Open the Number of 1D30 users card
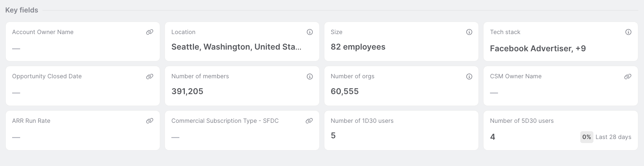Image resolution: width=644 pixels, height=166 pixels. pyautogui.click(x=401, y=130)
